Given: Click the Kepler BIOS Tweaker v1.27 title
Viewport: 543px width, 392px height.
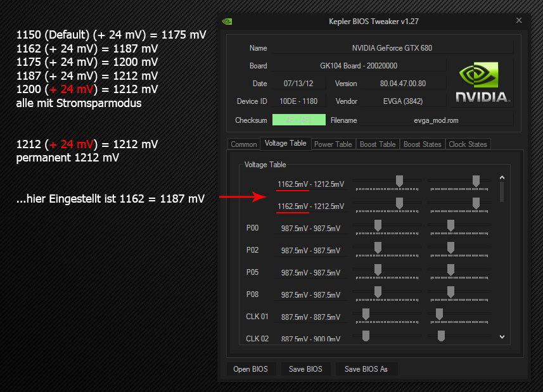Looking at the screenshot, I should (374, 22).
